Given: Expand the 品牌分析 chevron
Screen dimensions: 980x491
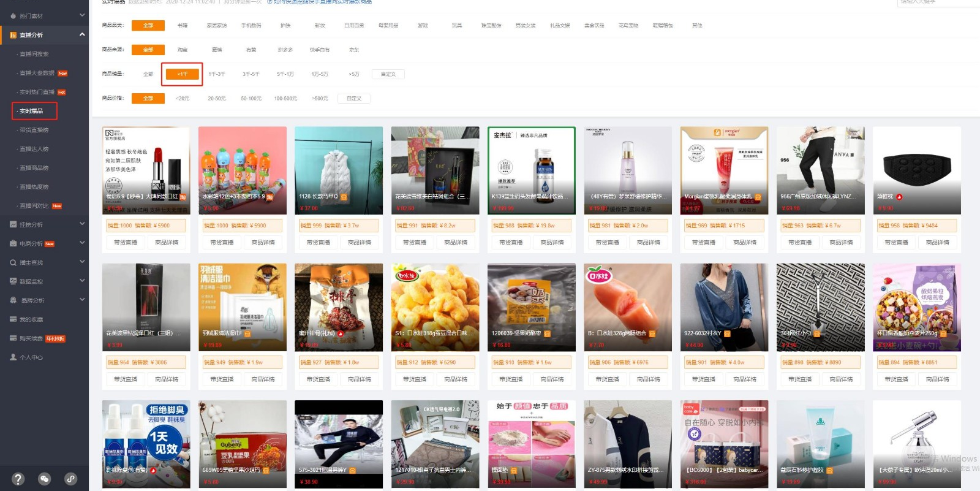Looking at the screenshot, I should (x=82, y=300).
